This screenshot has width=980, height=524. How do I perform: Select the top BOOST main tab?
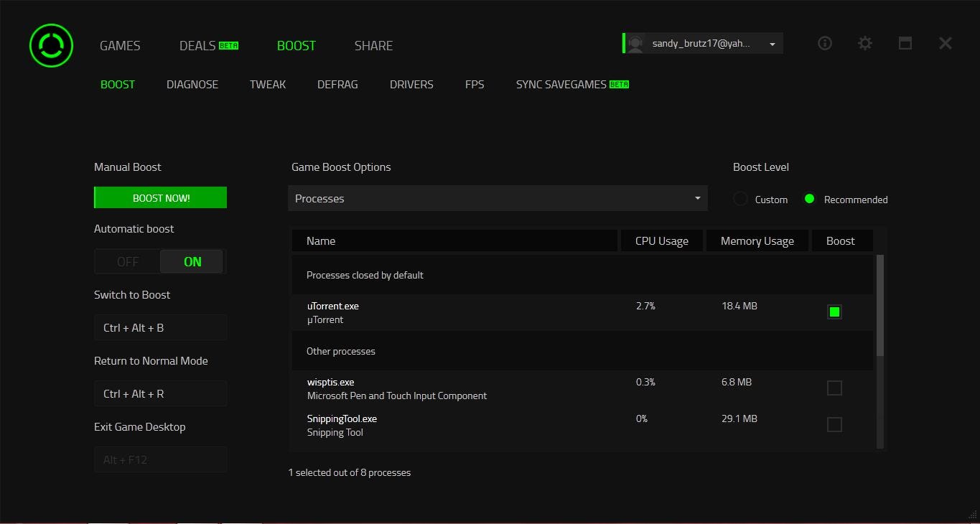pyautogui.click(x=297, y=45)
